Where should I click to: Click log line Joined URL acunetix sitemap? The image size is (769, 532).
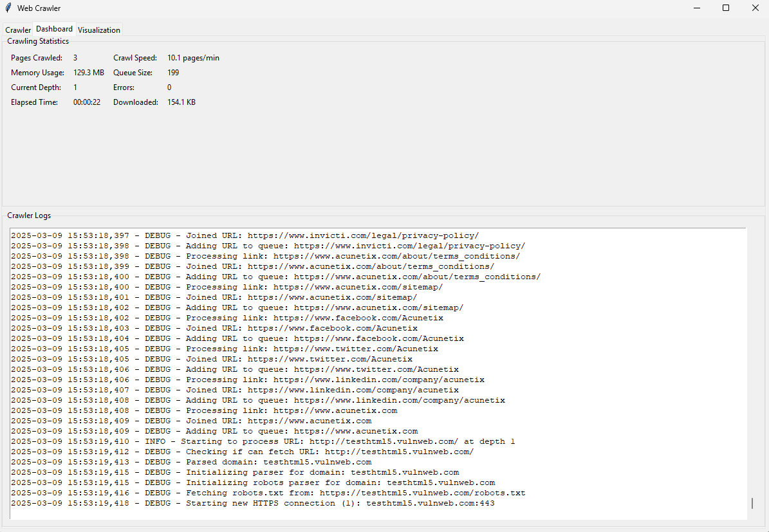click(214, 297)
